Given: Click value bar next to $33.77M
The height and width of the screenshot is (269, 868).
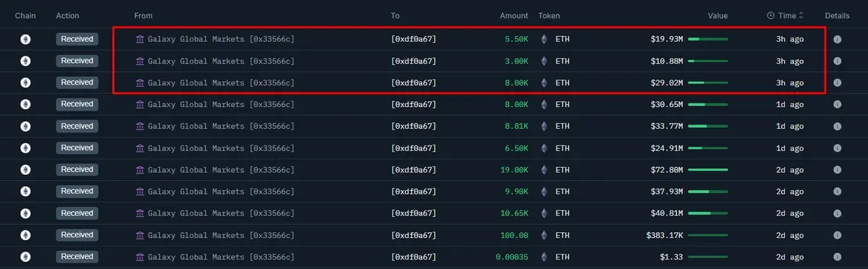Looking at the screenshot, I should (x=707, y=127).
